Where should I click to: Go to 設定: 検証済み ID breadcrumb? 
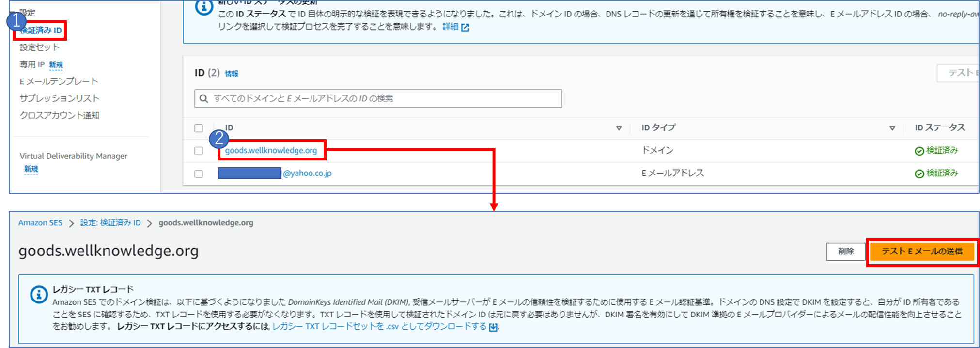pos(110,223)
